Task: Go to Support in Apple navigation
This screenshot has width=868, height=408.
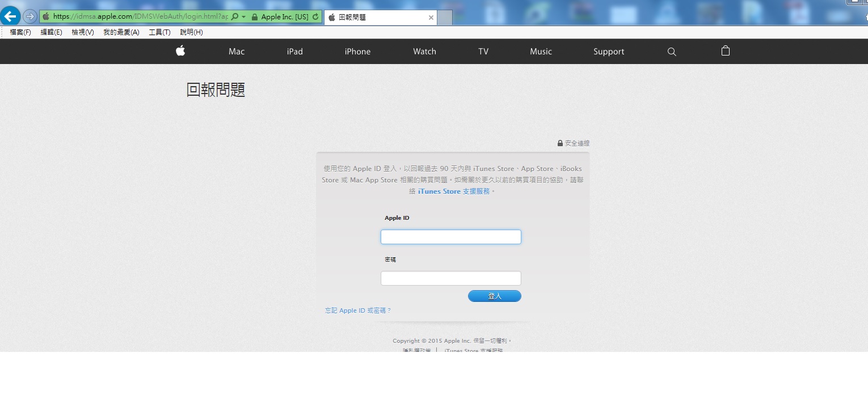Action: [609, 52]
